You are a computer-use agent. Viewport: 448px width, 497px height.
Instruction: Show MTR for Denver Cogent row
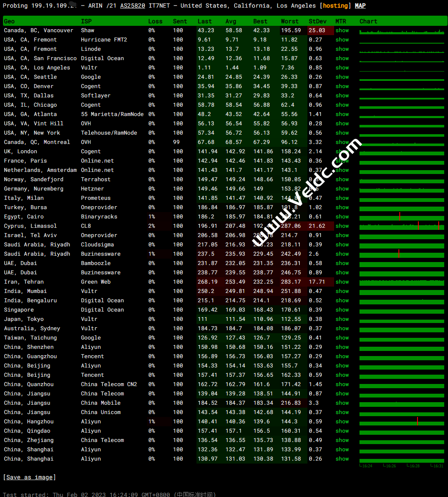342,86
